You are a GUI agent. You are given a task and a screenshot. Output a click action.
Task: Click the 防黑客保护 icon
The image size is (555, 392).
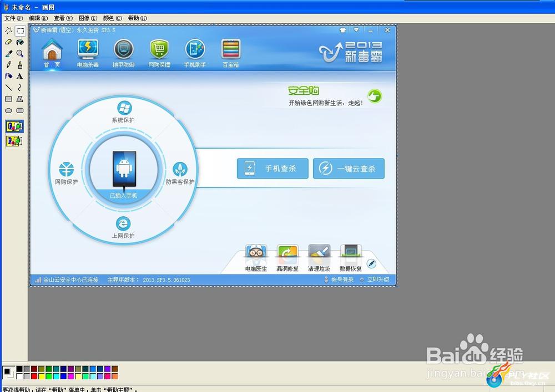(x=180, y=169)
